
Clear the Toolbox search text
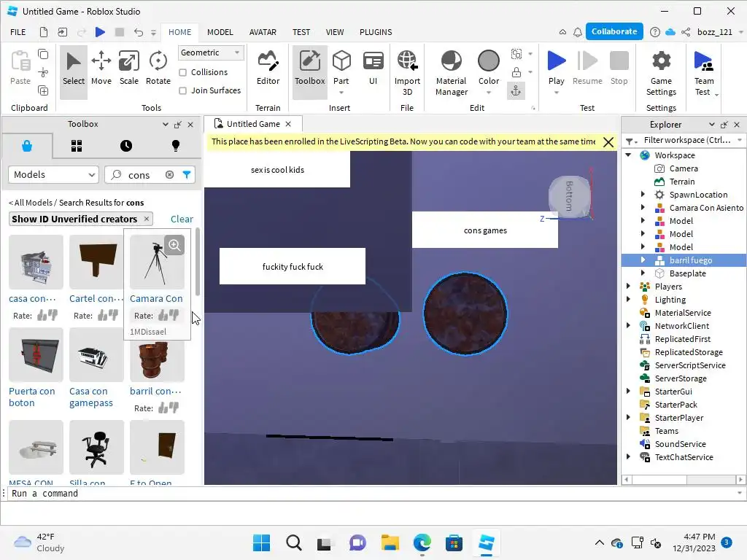(x=169, y=175)
